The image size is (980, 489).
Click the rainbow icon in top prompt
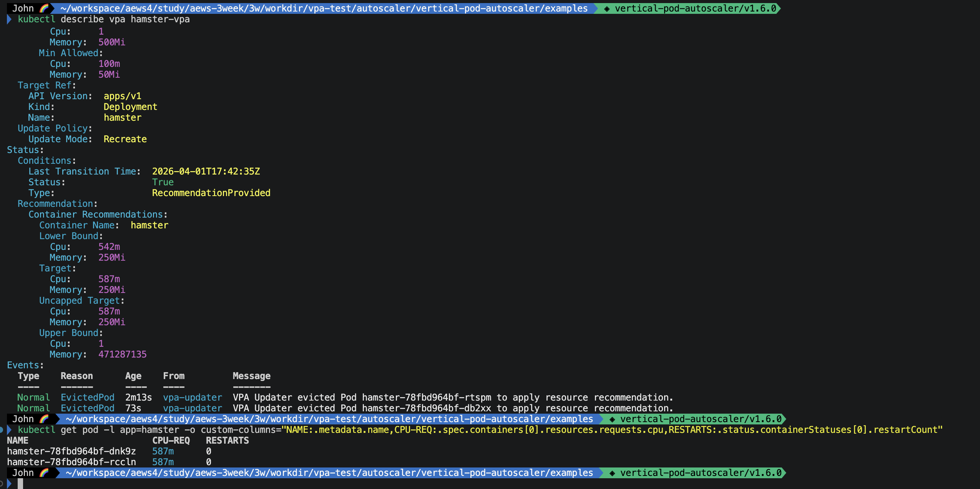44,8
